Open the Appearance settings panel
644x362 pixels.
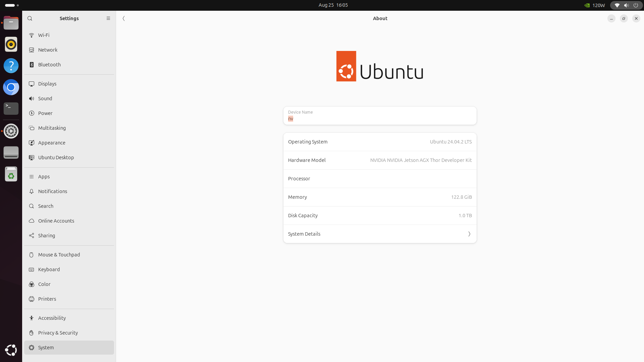52,143
